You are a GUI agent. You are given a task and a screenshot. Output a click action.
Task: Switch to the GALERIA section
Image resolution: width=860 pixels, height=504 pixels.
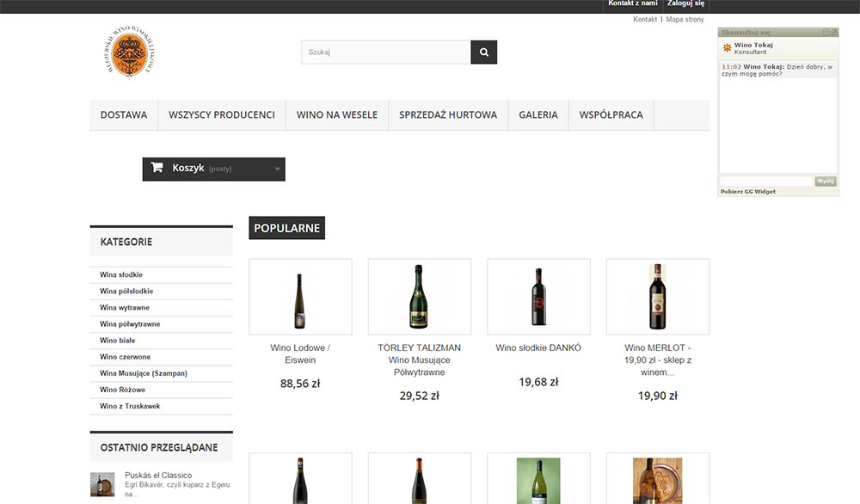pos(537,114)
